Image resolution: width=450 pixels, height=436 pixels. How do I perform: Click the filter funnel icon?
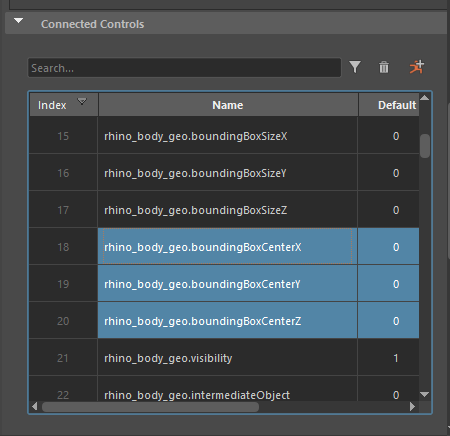coord(355,67)
